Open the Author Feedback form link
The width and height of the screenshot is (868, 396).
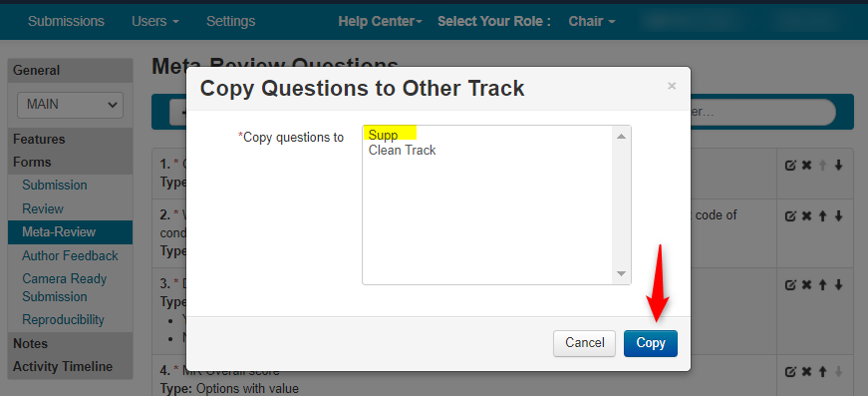coord(70,256)
